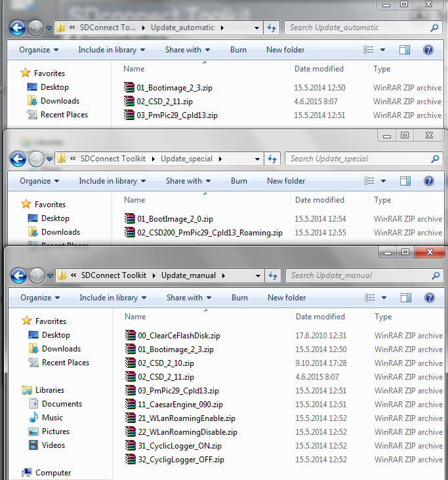448x480 pixels.
Task: Change view icon in Update_automatic window
Action: [369, 50]
